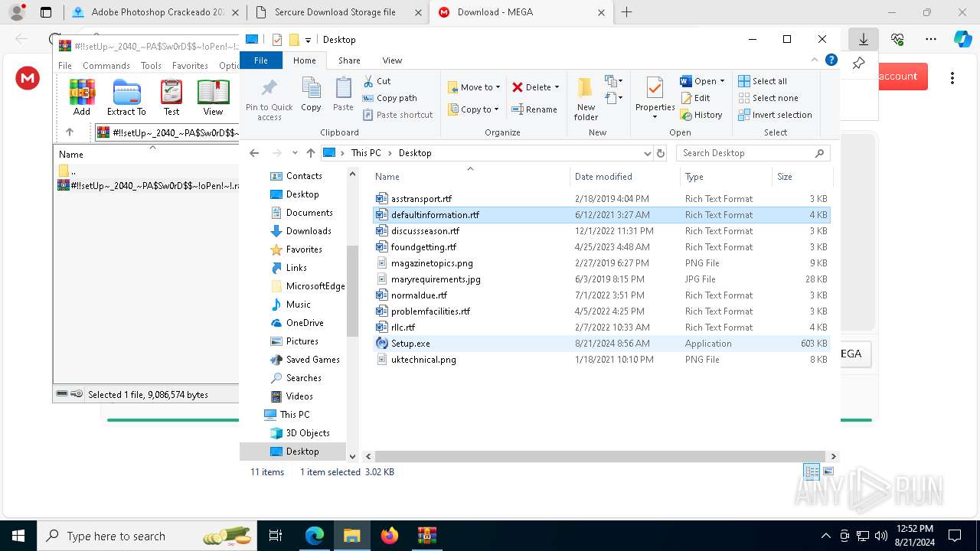The image size is (980, 551).
Task: Open file History in the ribbon
Action: tap(701, 115)
